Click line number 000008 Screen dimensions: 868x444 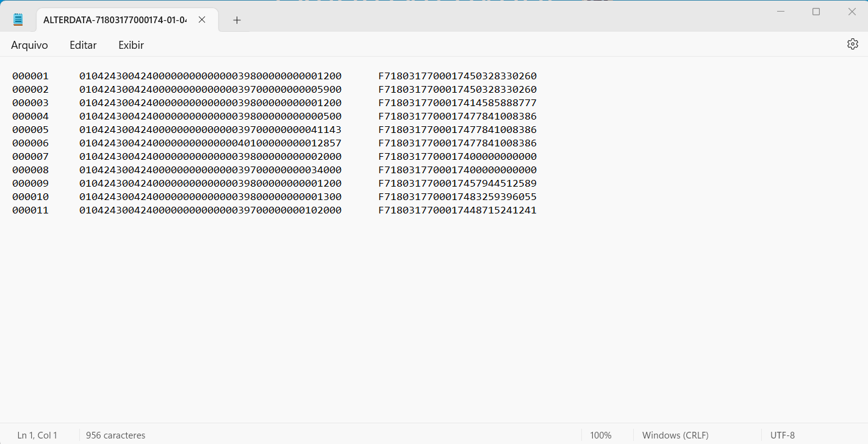point(30,170)
